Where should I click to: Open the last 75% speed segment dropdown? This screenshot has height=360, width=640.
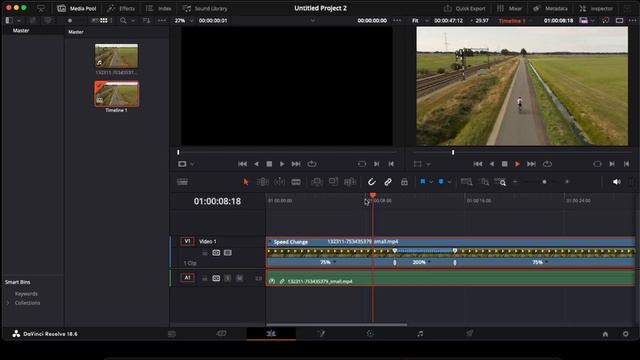pos(547,262)
